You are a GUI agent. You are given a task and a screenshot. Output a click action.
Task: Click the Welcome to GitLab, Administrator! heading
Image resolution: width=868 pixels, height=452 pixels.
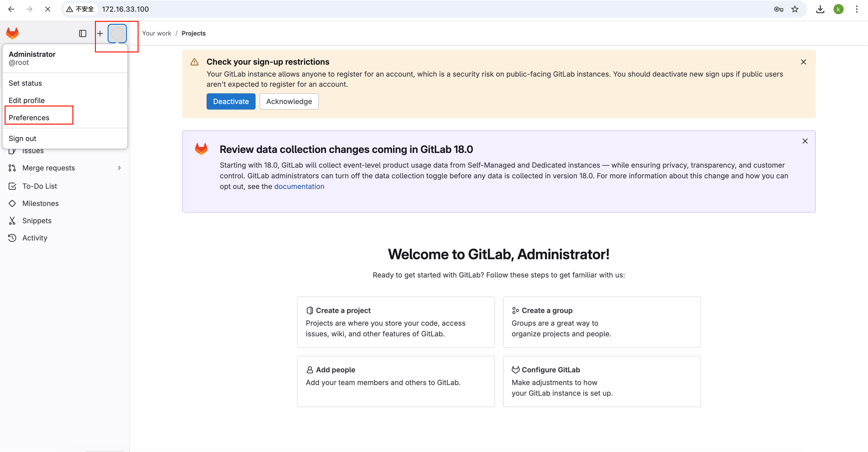(x=499, y=254)
